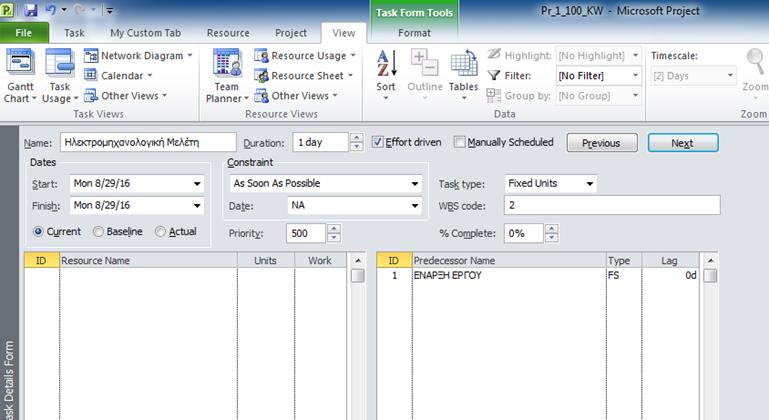Open the Resource Usage view

click(x=305, y=56)
